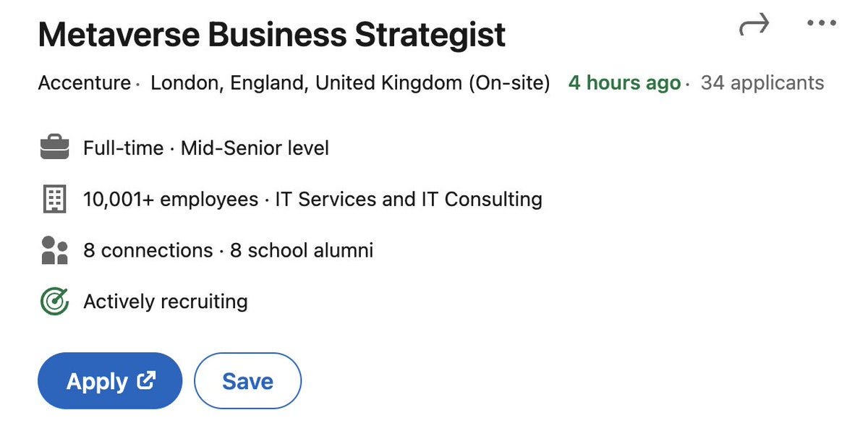Save this job posting
The width and height of the screenshot is (868, 439).
(x=247, y=381)
